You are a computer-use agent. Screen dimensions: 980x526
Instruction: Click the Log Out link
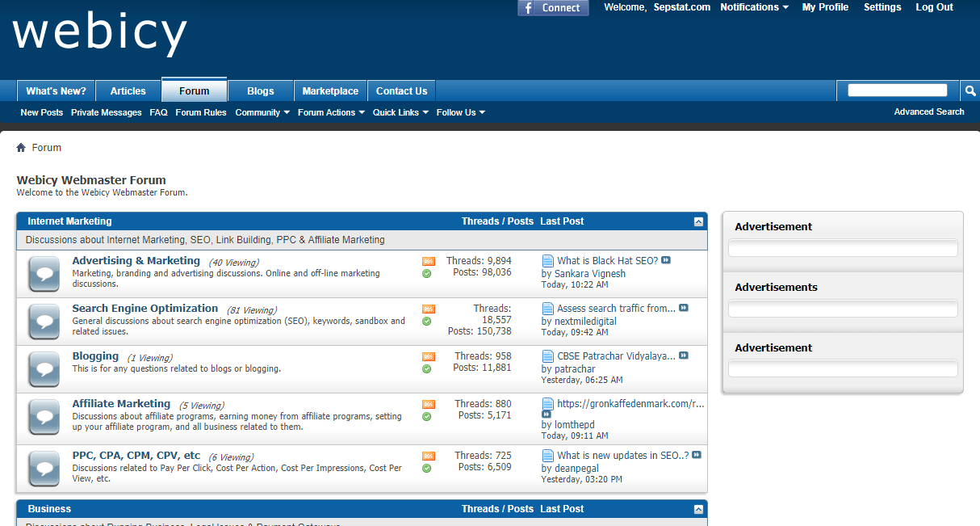point(934,7)
